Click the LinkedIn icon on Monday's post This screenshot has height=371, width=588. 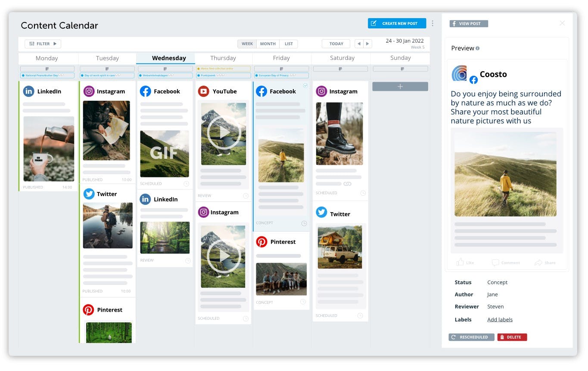pos(29,91)
